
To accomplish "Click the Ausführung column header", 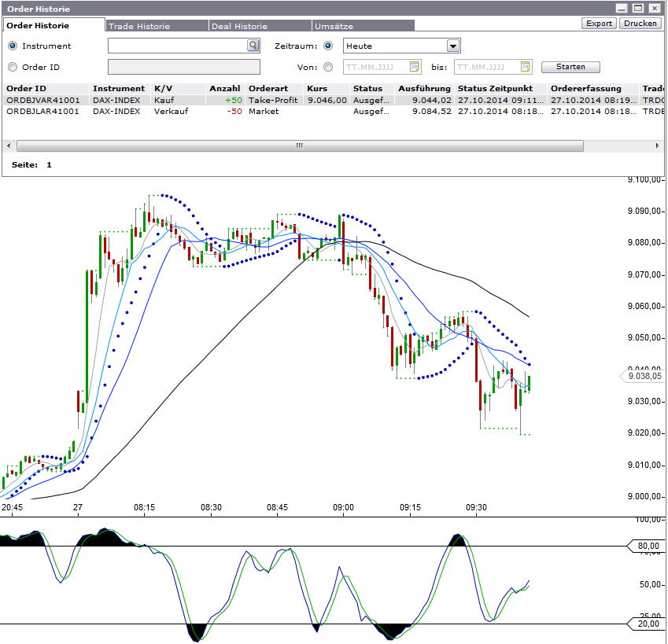I will click(x=424, y=89).
